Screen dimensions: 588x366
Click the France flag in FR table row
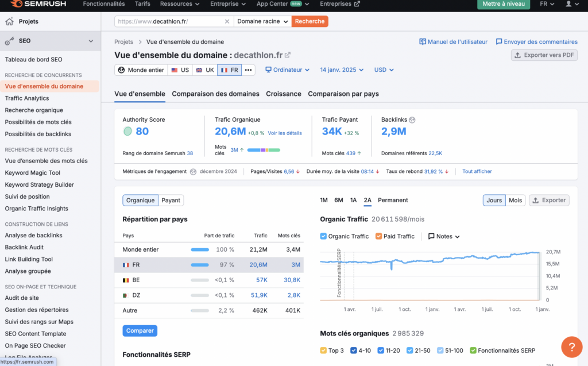[126, 265]
